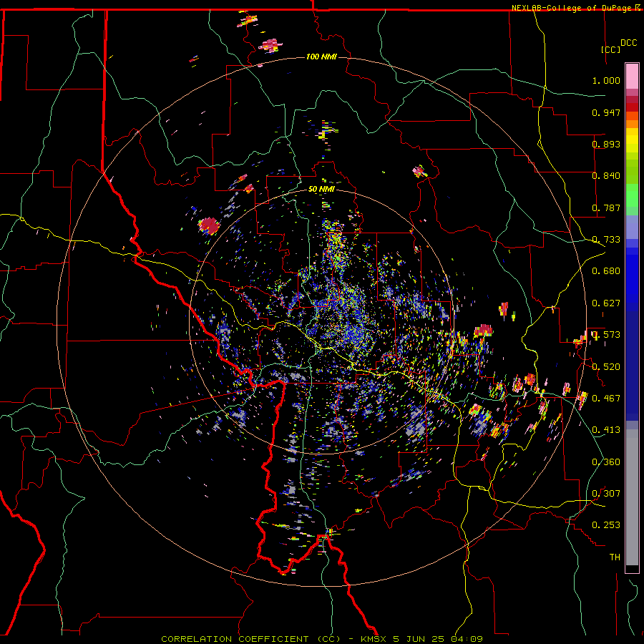Select the 0.520 scale value
The image size is (644, 644).
(606, 367)
